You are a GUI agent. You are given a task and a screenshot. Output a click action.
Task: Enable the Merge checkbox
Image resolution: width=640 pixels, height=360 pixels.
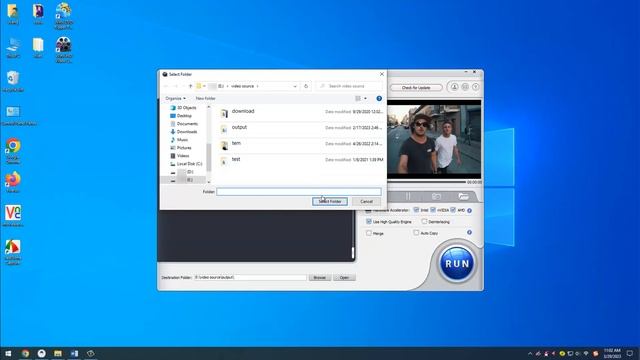click(x=369, y=233)
